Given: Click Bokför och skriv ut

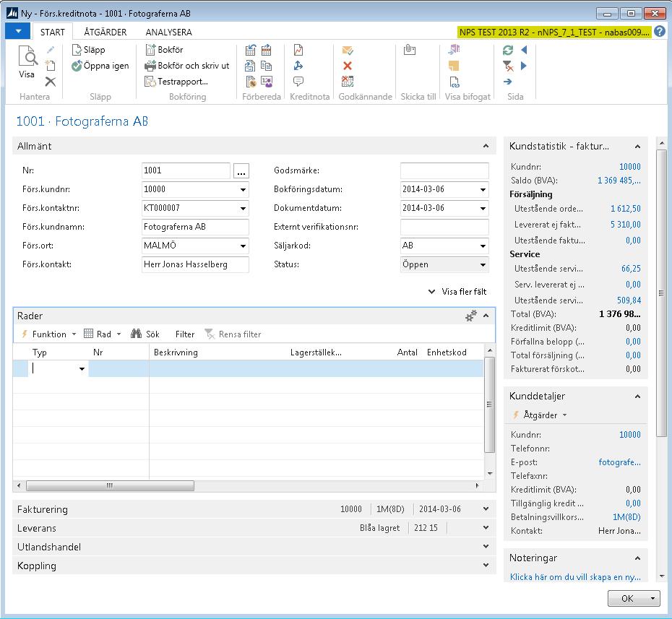Looking at the screenshot, I should click(187, 66).
